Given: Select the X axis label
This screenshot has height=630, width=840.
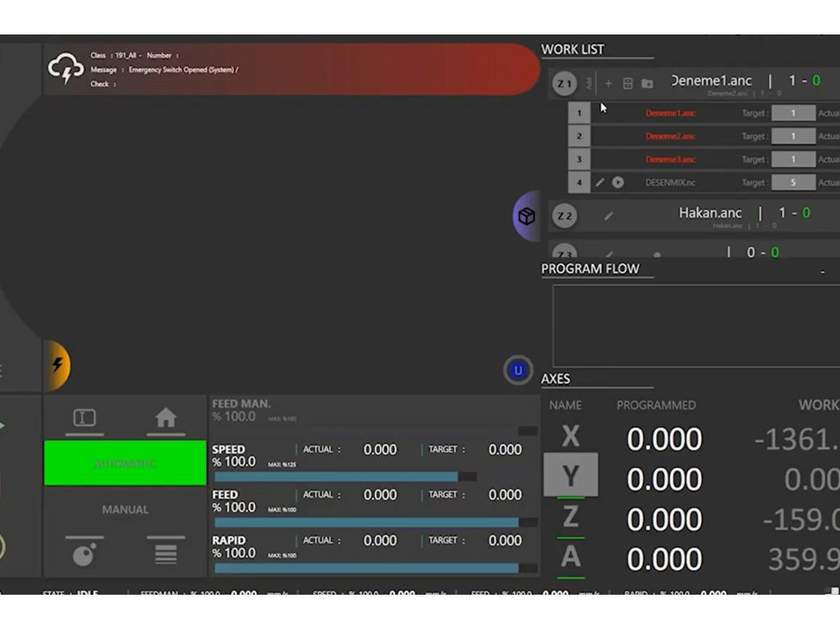Looking at the screenshot, I should click(x=570, y=436).
